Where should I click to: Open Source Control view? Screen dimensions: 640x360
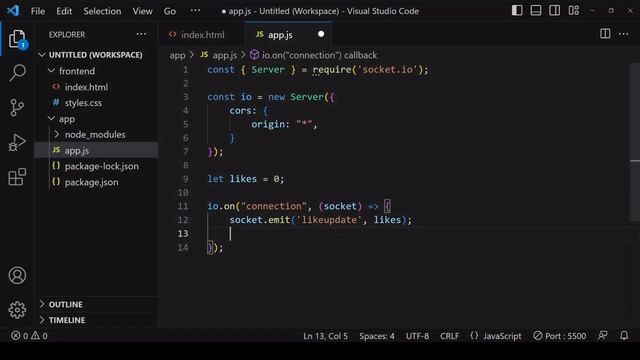17,107
